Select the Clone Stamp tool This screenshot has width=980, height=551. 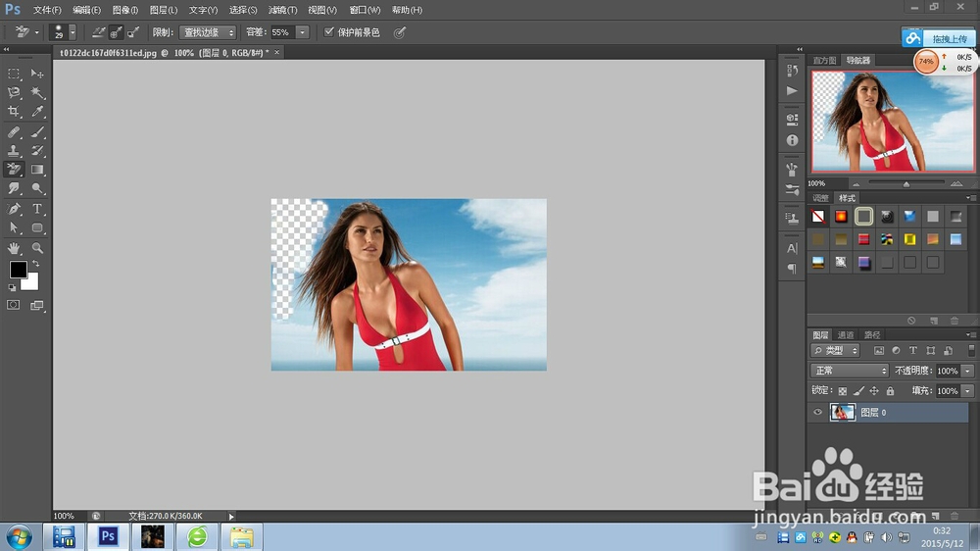coord(13,151)
